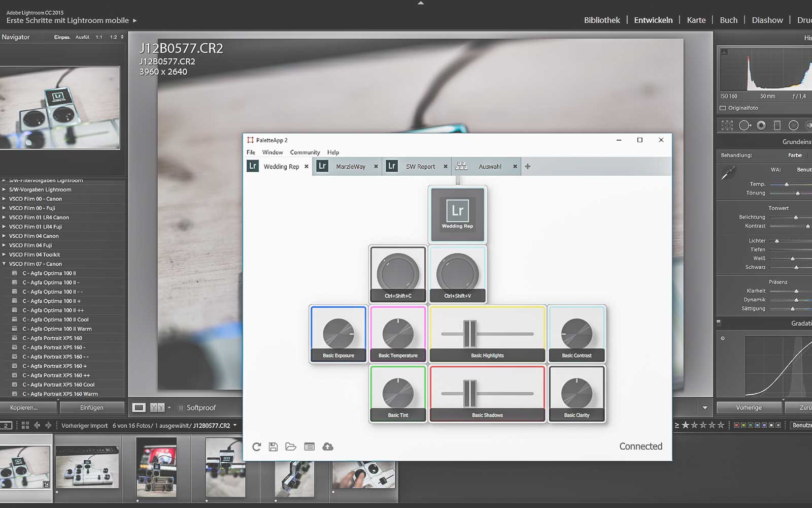Screen dimensions: 812x508
Task: Click the Kopieren... button
Action: 27,407
